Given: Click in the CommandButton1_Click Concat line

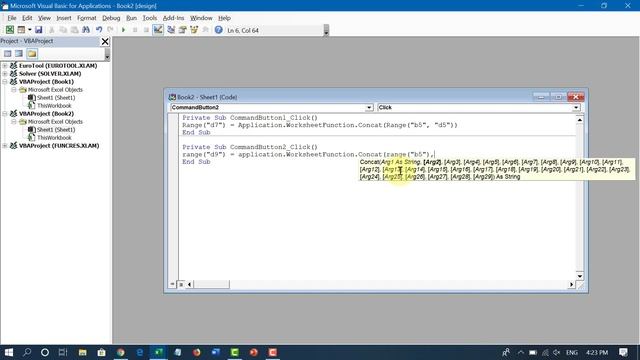Looking at the screenshot, I should click(320, 125).
